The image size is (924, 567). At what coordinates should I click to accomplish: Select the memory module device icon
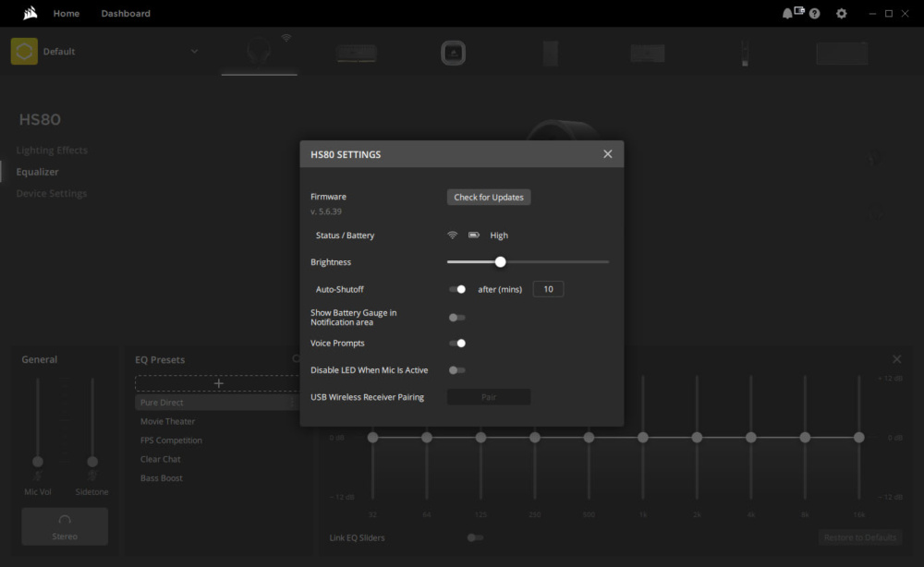tap(357, 53)
